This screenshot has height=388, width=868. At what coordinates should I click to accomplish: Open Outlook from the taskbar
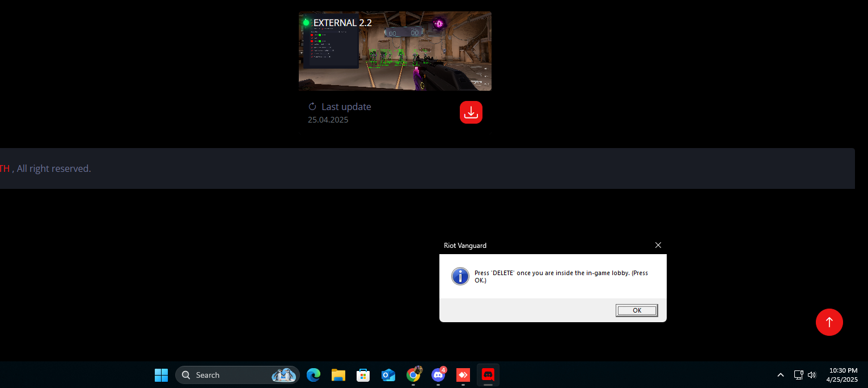[388, 375]
